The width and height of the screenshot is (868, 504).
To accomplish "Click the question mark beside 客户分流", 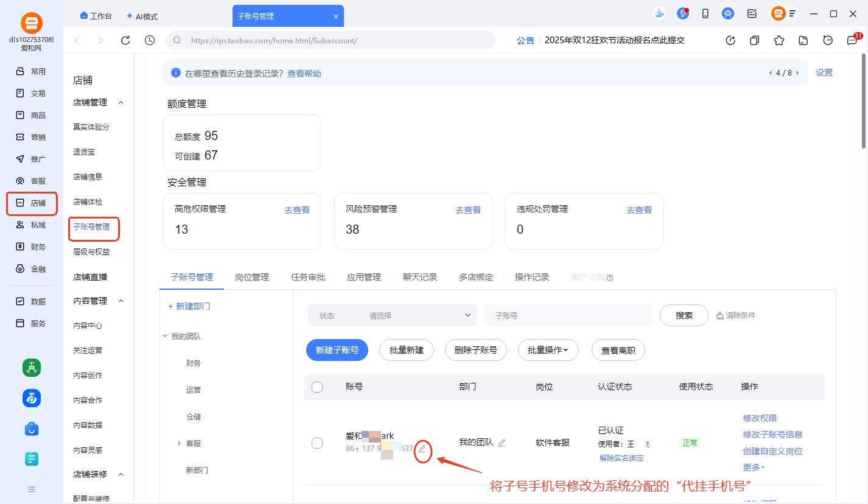I will tap(610, 278).
